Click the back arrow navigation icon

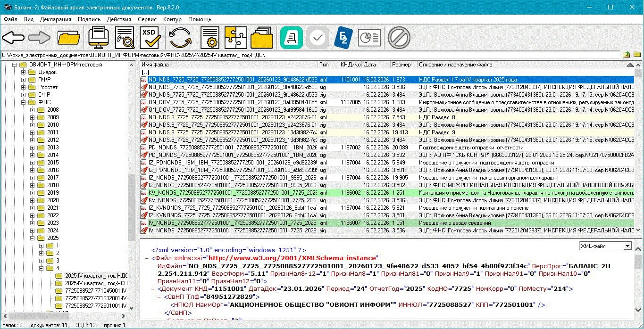tap(14, 38)
